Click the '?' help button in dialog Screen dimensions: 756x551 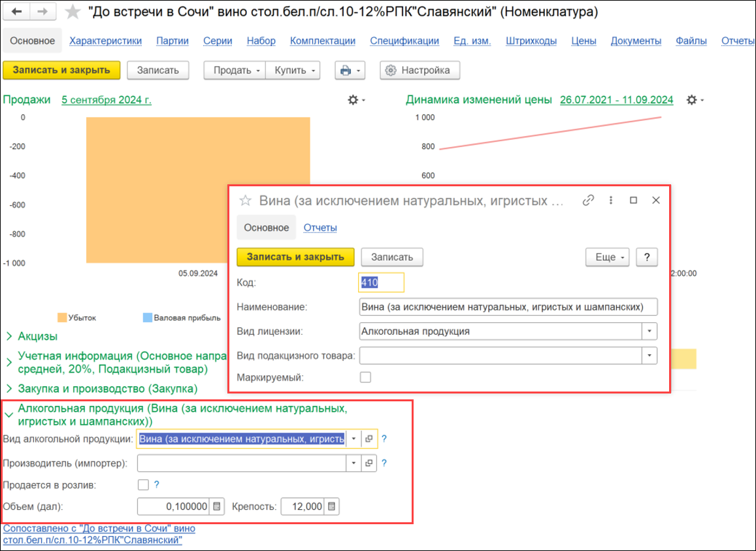point(647,257)
